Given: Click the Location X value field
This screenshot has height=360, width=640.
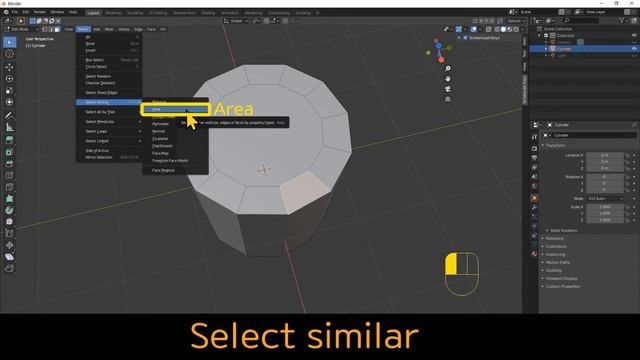Looking at the screenshot, I should pos(605,155).
